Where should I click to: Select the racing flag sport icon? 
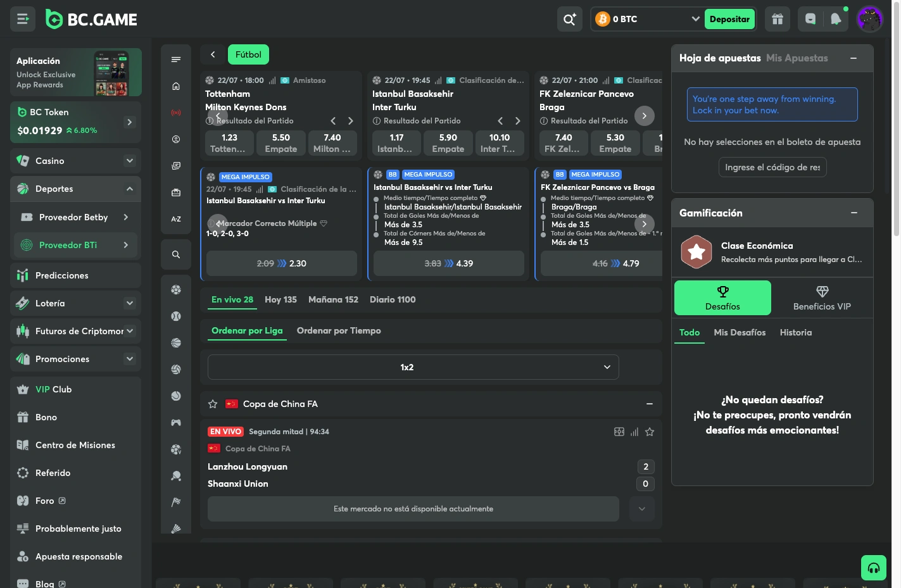tap(176, 503)
